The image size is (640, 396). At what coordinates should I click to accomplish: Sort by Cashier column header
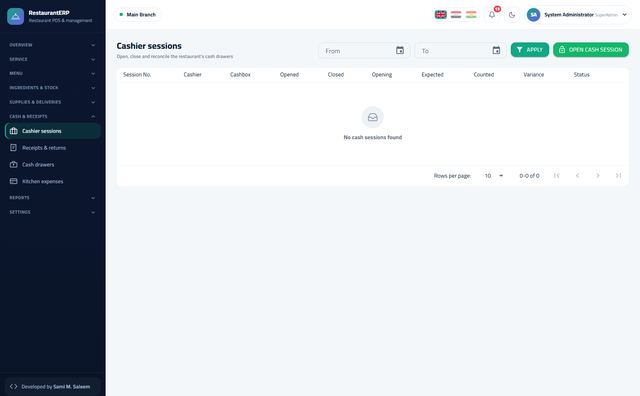coord(192,75)
